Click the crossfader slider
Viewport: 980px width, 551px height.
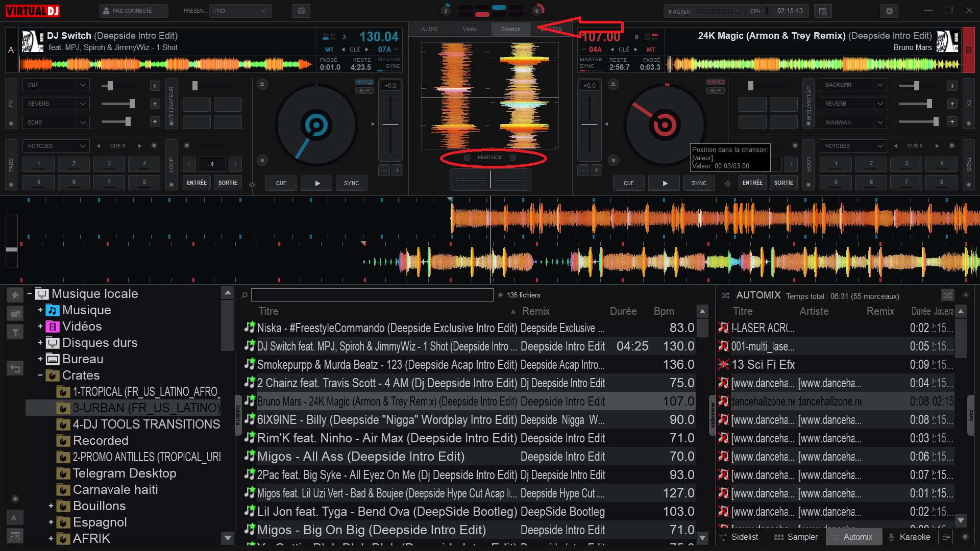click(490, 180)
